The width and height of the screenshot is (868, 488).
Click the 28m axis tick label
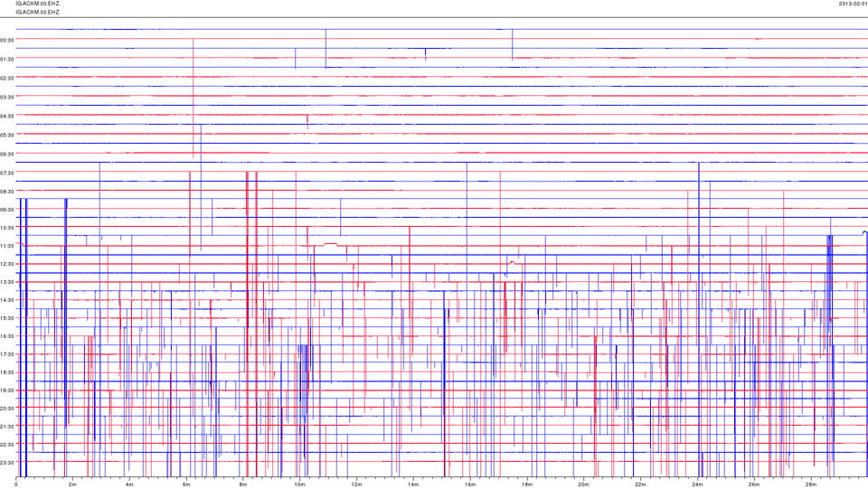tap(810, 484)
